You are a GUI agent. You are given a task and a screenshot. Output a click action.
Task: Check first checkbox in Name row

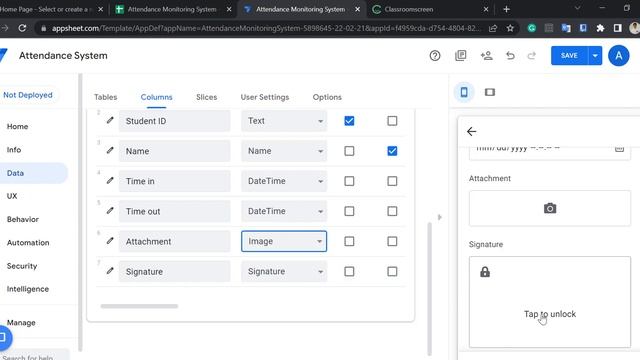pos(349,151)
